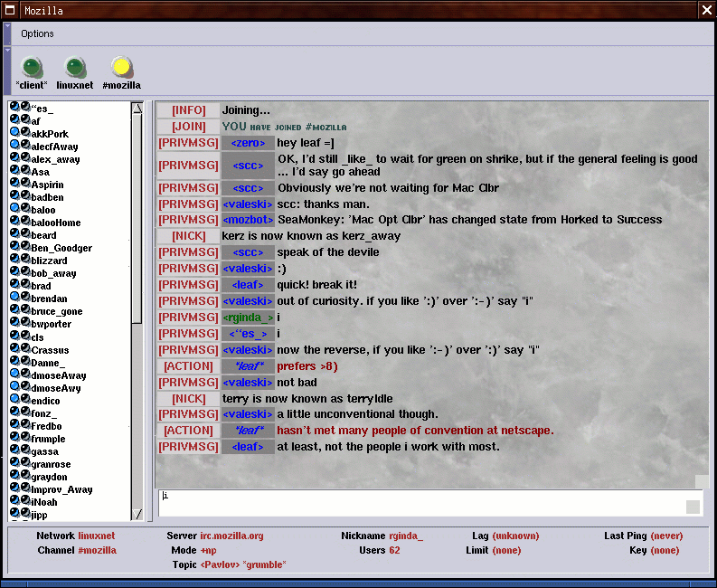Image resolution: width=717 pixels, height=588 pixels.
Task: Switch to the #mozilla channel view
Action: pos(122,73)
